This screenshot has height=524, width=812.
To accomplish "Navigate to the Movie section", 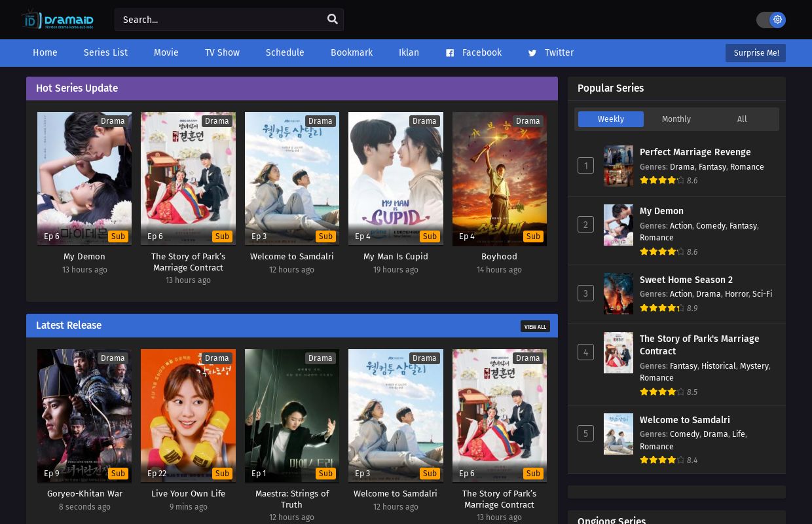I will [x=166, y=53].
